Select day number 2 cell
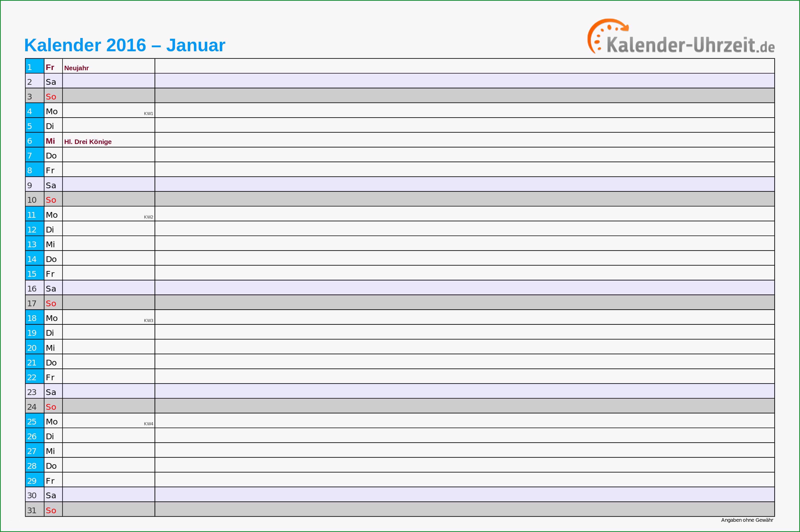 point(34,81)
